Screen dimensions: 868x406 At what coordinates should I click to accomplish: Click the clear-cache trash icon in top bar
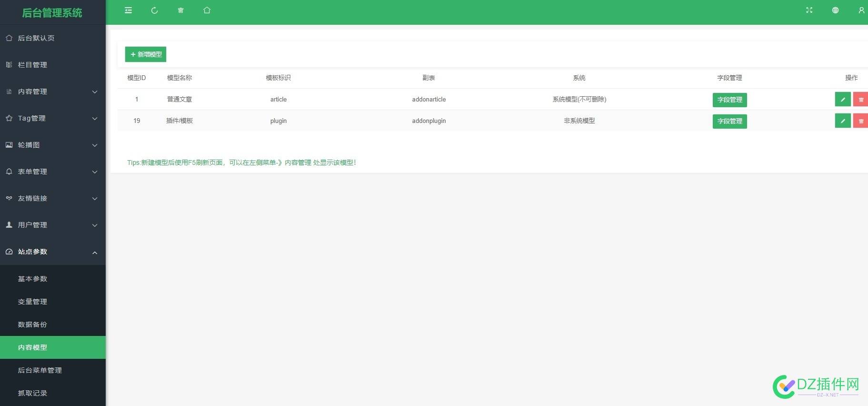pyautogui.click(x=180, y=10)
